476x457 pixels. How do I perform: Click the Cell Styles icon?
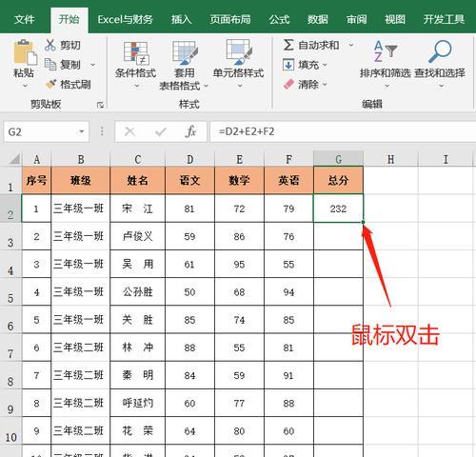239,50
